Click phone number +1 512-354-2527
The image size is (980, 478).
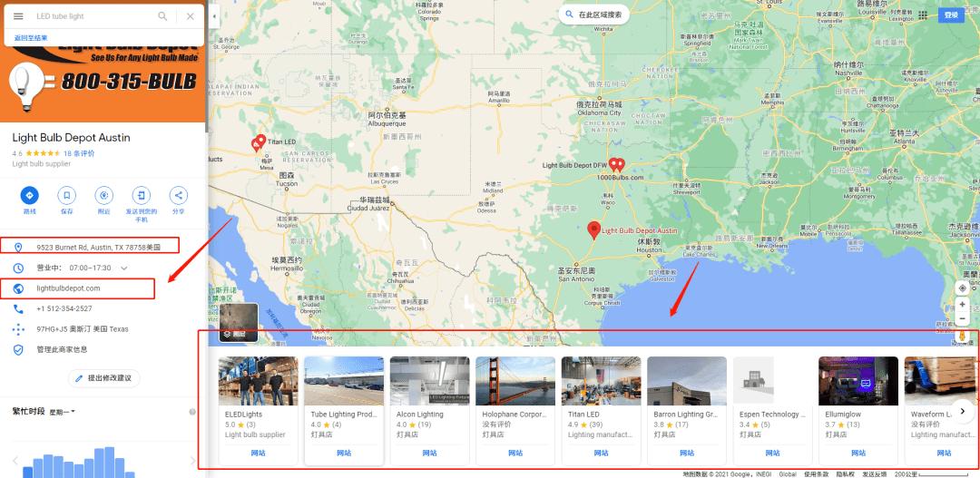tap(64, 308)
